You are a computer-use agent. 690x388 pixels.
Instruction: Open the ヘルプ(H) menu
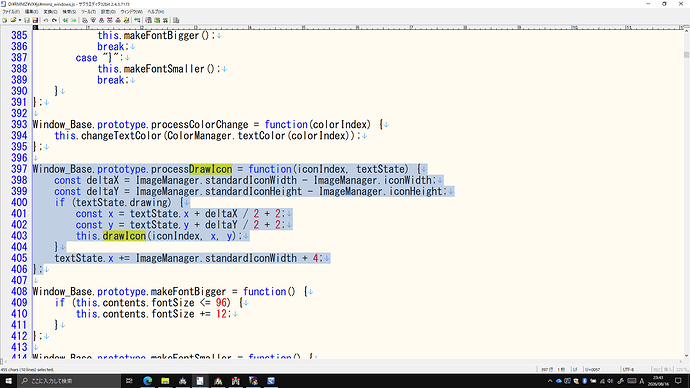coord(155,12)
